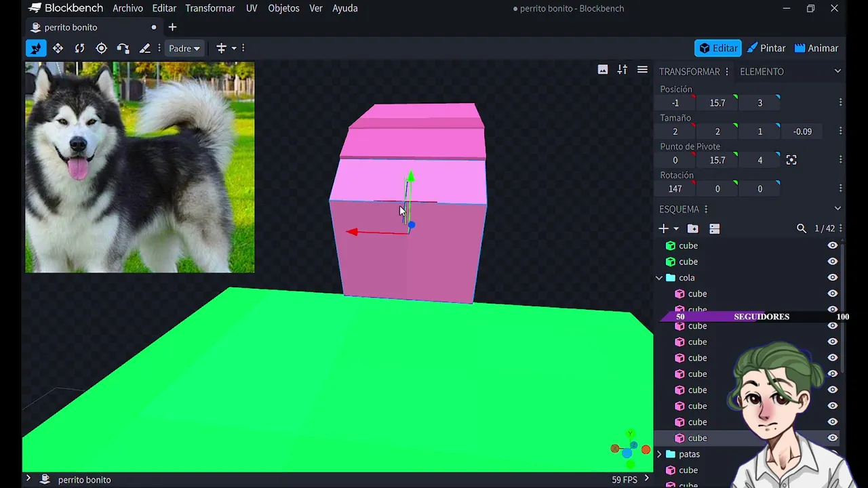Toggle visibility of the selected highlighted cube
868x488 pixels.
[x=832, y=438]
